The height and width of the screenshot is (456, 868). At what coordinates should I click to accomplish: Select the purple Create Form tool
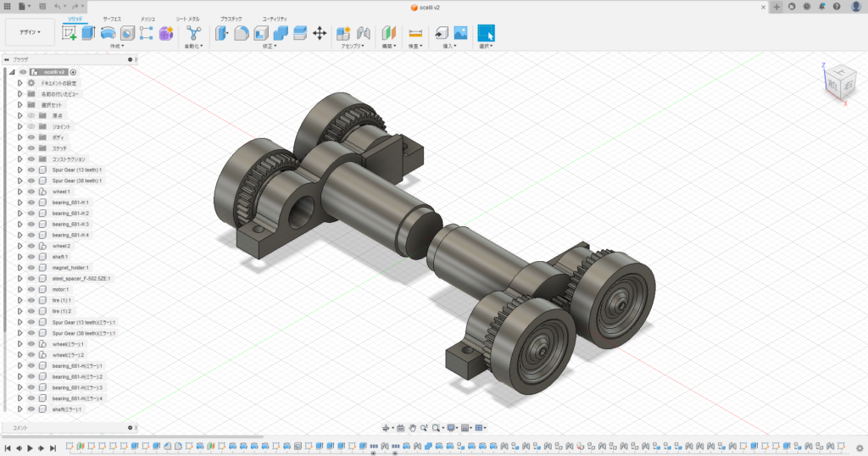166,33
